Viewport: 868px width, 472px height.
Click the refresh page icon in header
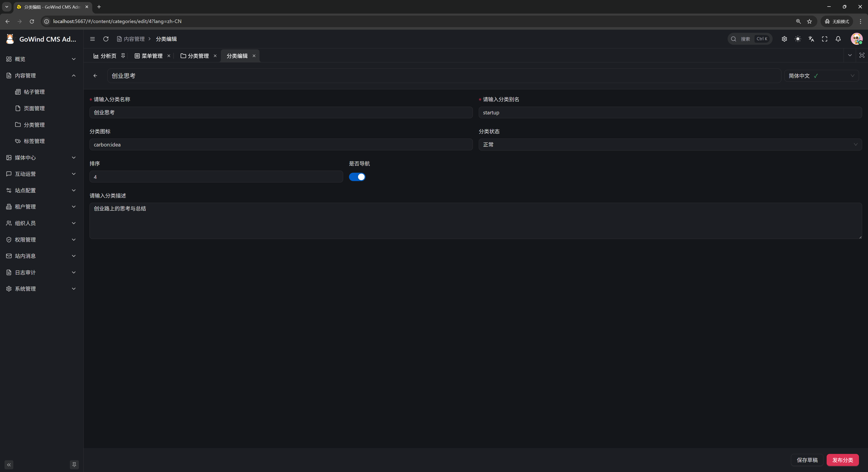click(x=106, y=39)
